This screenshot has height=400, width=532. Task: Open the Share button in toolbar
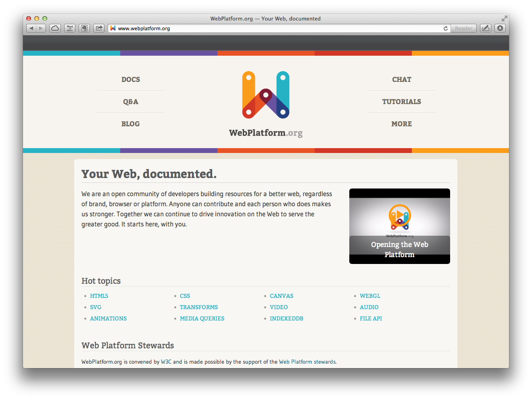pyautogui.click(x=99, y=28)
